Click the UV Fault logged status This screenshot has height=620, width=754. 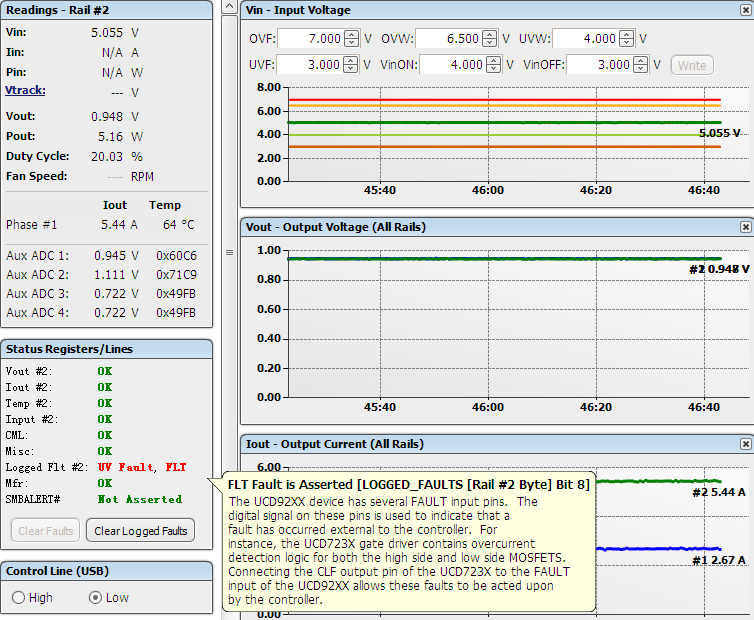126,467
